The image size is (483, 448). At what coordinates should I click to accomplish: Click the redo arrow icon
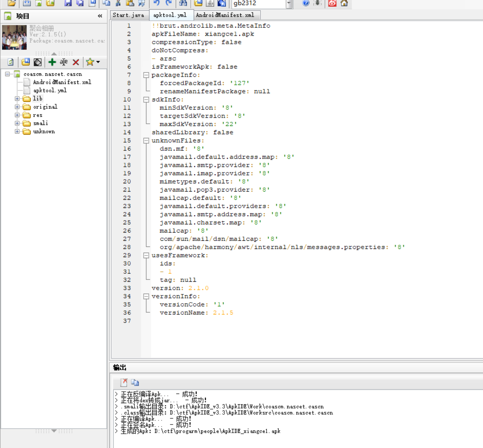click(169, 3)
